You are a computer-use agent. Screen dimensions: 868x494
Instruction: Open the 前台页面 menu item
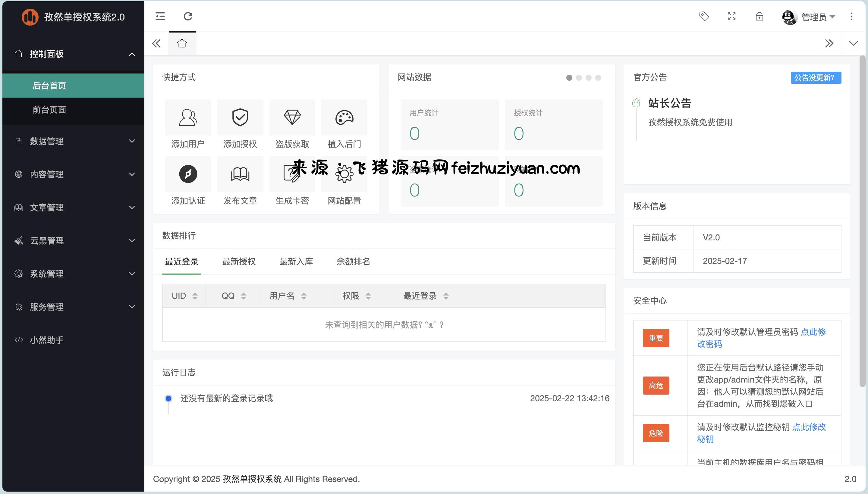click(x=49, y=110)
